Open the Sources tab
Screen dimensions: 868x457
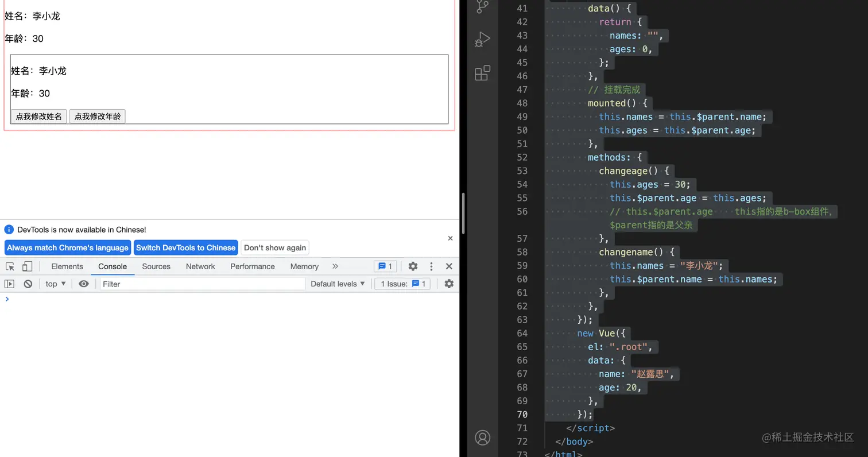pyautogui.click(x=156, y=266)
